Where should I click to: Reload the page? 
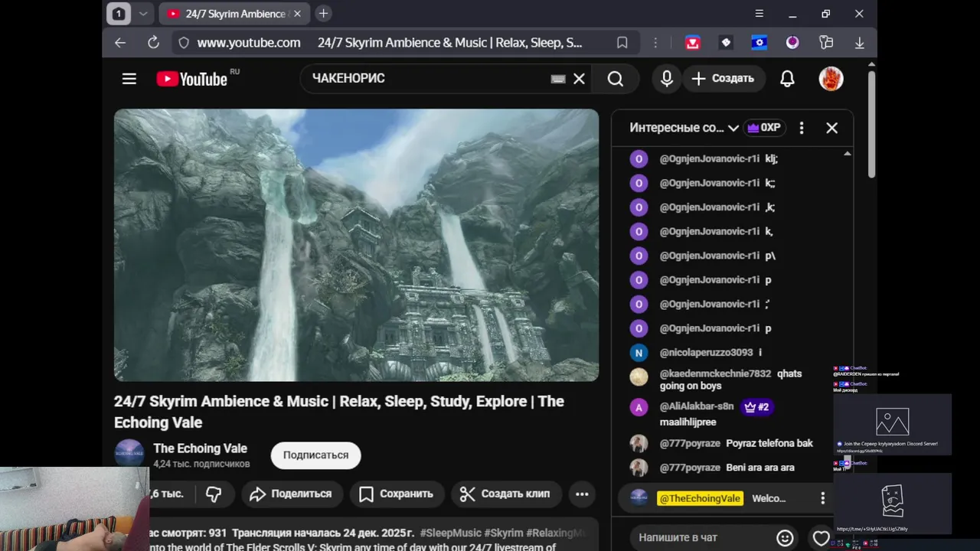[153, 43]
